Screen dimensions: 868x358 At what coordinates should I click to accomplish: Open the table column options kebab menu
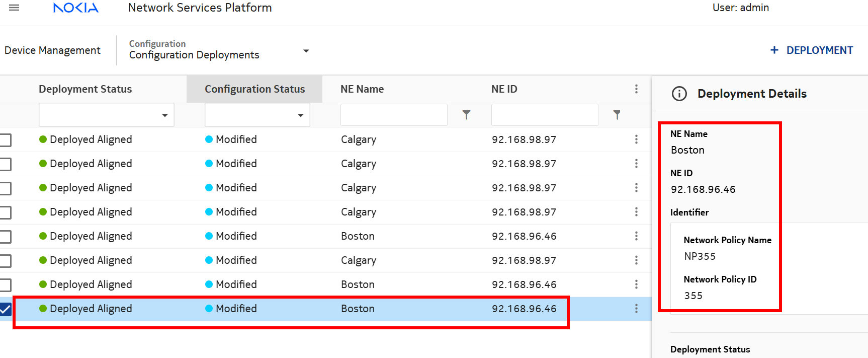tap(636, 89)
